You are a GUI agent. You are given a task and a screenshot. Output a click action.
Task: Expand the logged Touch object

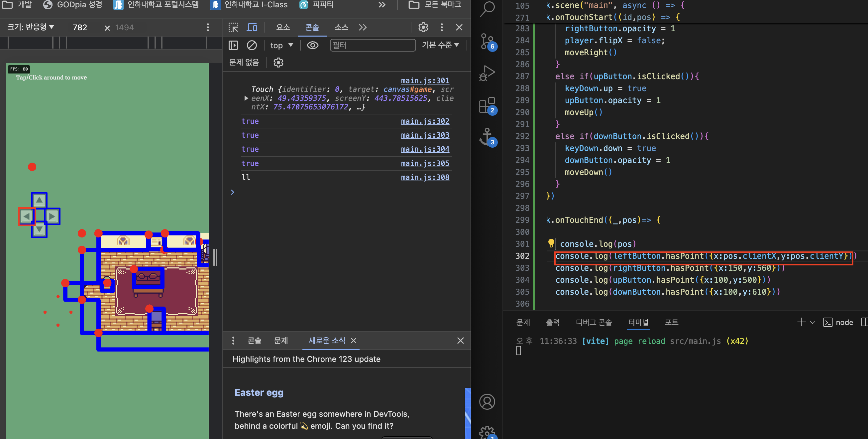[x=246, y=98]
